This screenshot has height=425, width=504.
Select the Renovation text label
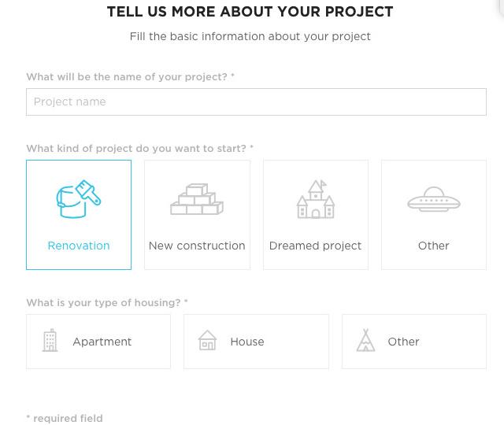click(79, 246)
